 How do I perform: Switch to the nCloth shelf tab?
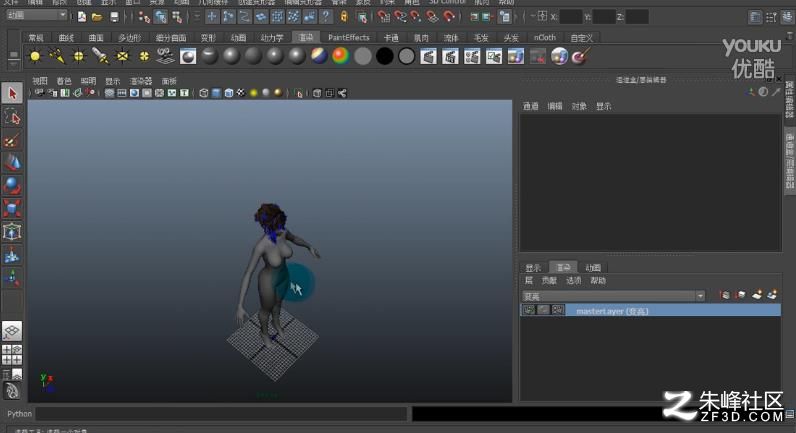tap(545, 38)
